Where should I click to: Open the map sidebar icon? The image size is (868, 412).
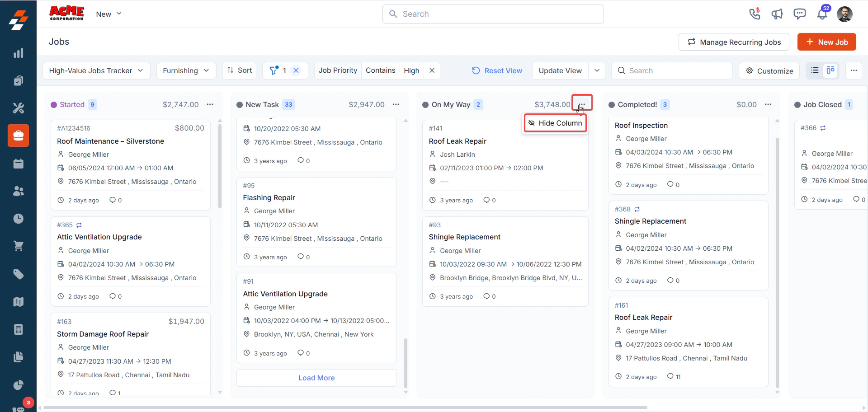18,302
